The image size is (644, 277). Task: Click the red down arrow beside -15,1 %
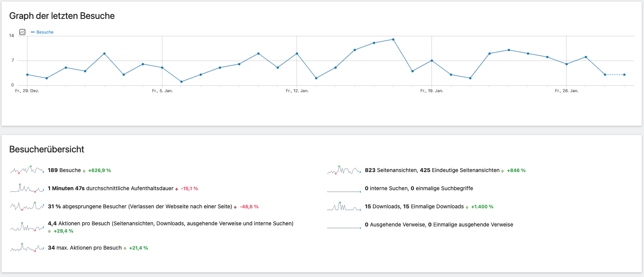(177, 189)
